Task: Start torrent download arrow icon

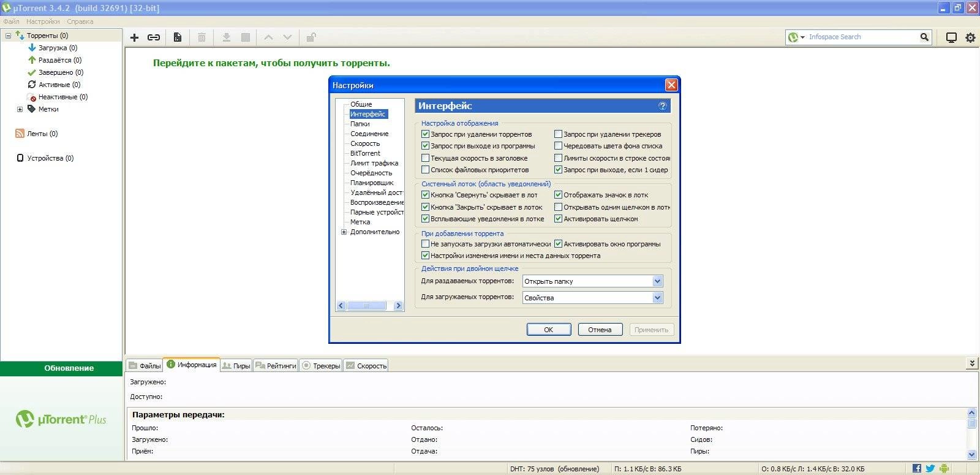Action: click(x=226, y=37)
